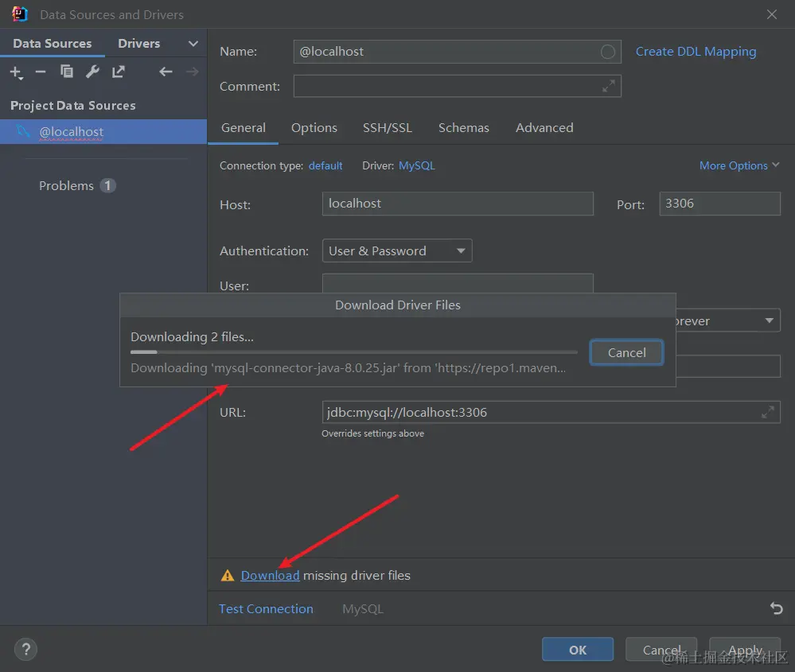Click the Port field showing 3306
The image size is (795, 672).
[x=719, y=204]
